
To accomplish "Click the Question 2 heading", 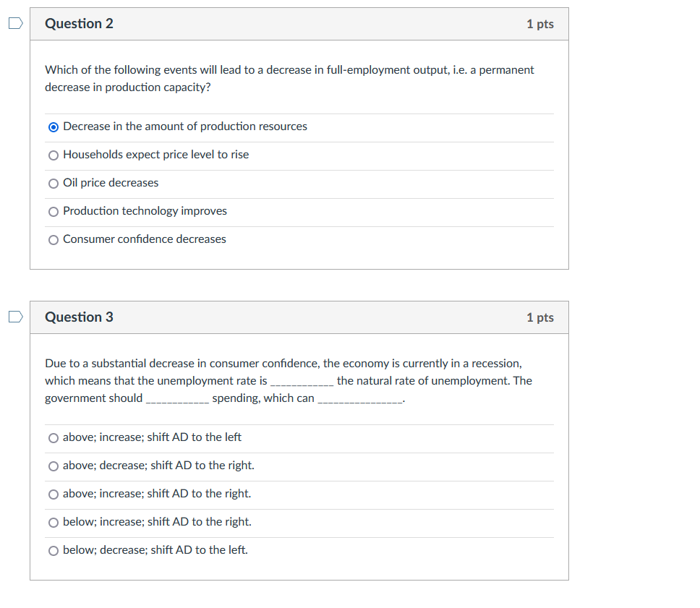I will [x=80, y=23].
